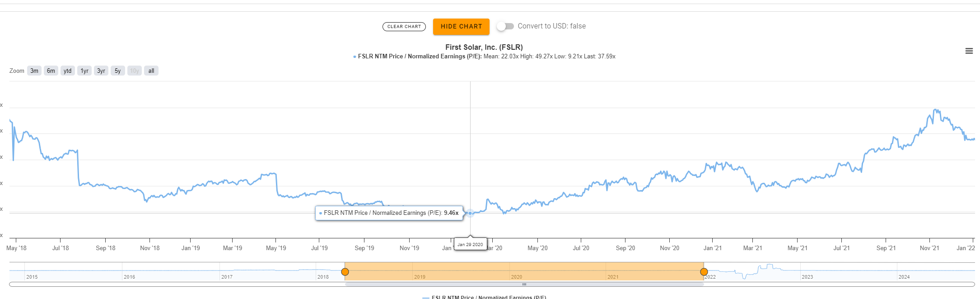This screenshot has width=980, height=299.
Task: Click the Jul '20 axis label
Action: [581, 248]
